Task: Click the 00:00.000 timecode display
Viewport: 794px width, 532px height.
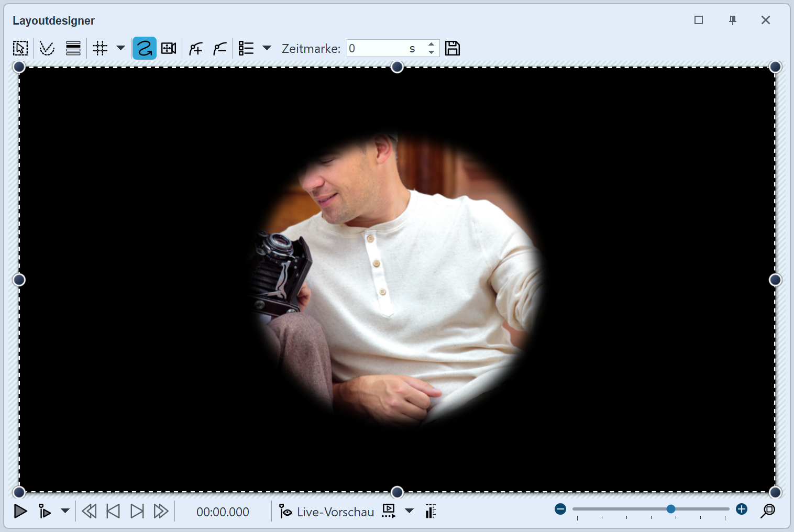Action: coord(223,512)
